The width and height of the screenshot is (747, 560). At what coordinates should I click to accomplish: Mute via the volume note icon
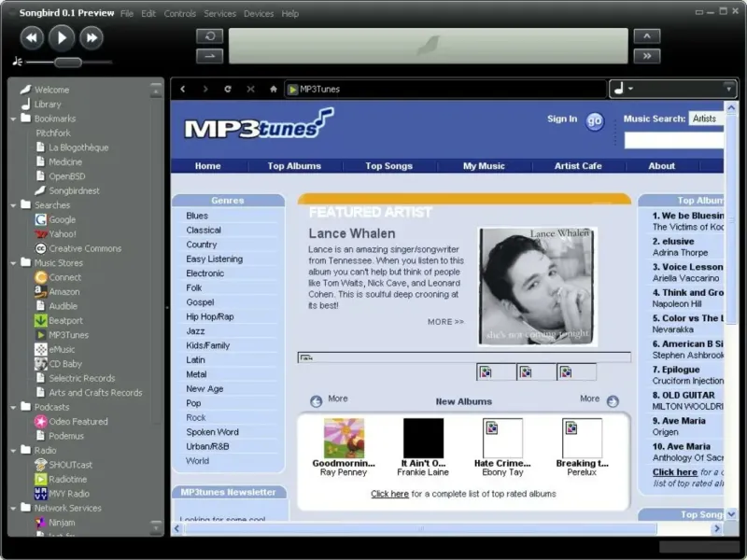pos(17,62)
